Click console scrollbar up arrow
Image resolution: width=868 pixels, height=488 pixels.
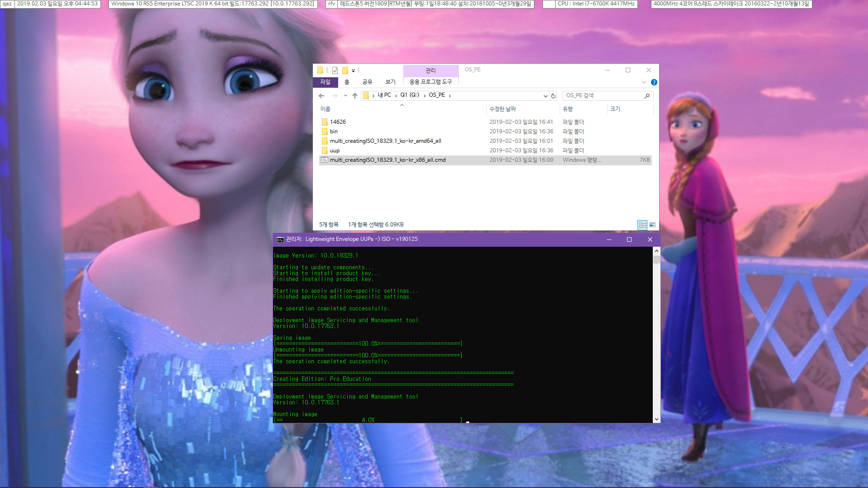click(x=656, y=250)
